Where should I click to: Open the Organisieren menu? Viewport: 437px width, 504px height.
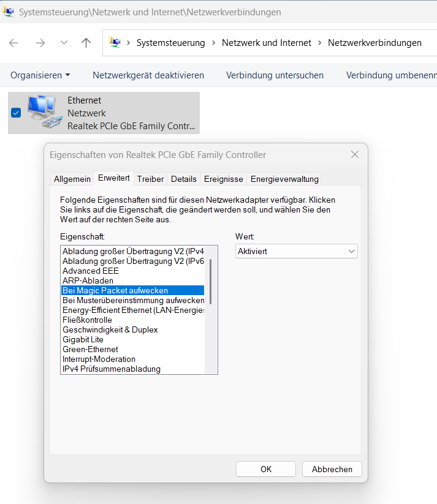coord(40,75)
